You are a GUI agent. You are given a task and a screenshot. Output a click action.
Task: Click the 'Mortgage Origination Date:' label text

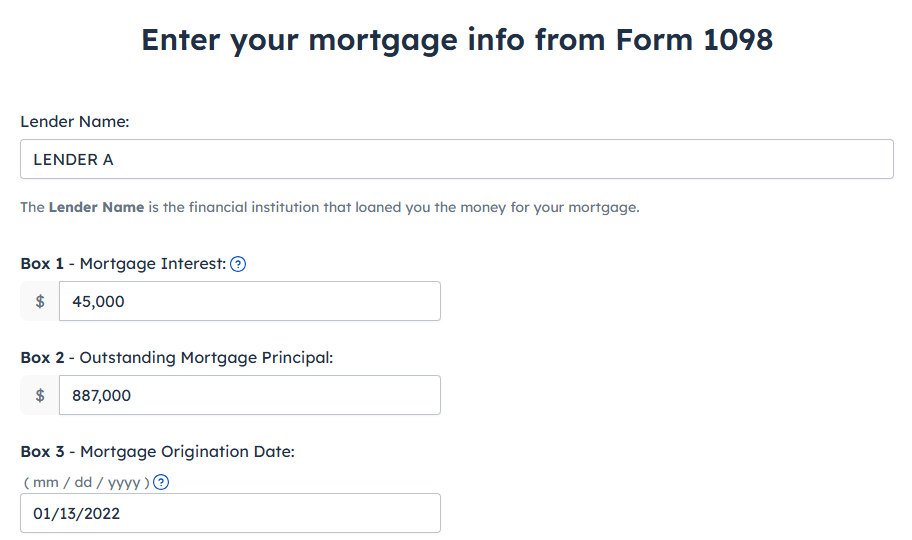pos(187,452)
